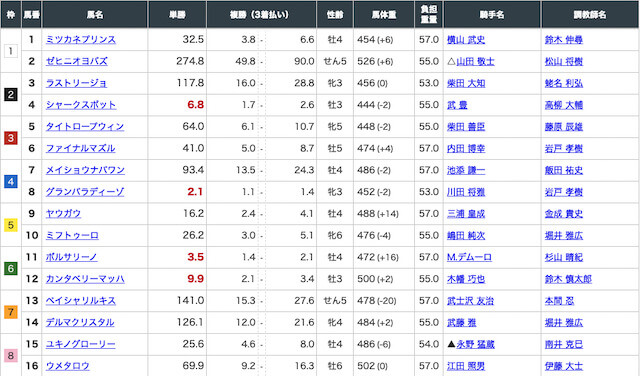The width and height of the screenshot is (640, 376).
Task: View jockey 池添 謙一 profile
Action: (466, 170)
